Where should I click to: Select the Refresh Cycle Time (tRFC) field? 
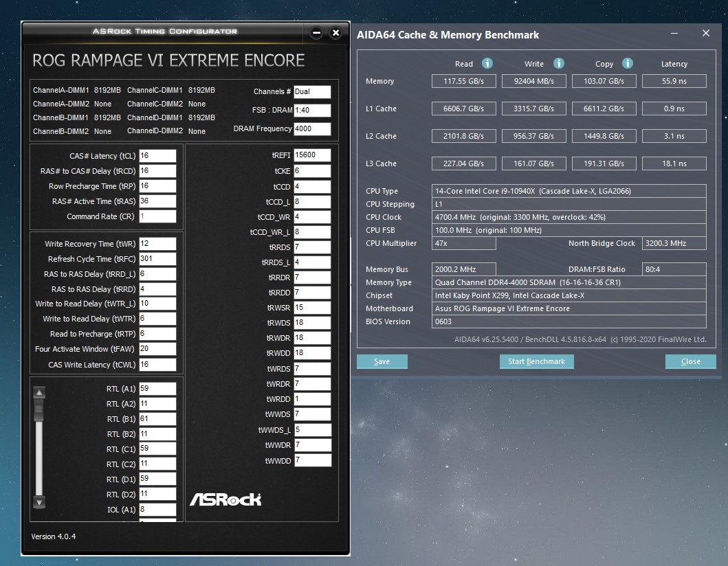[158, 259]
